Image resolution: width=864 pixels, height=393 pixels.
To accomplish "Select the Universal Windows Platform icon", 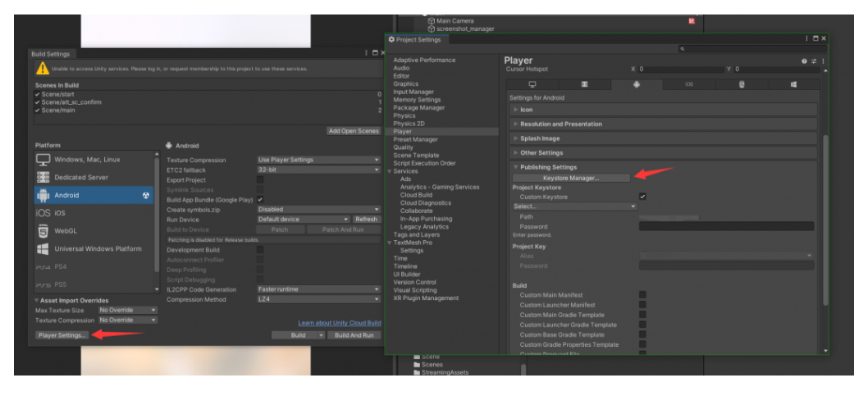I will (x=43, y=249).
